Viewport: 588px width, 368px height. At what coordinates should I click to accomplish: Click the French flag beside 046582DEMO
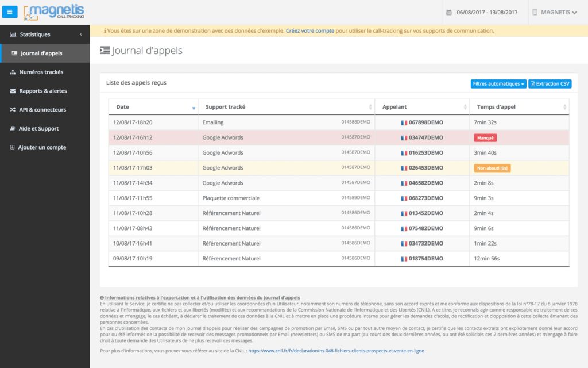tap(404, 183)
